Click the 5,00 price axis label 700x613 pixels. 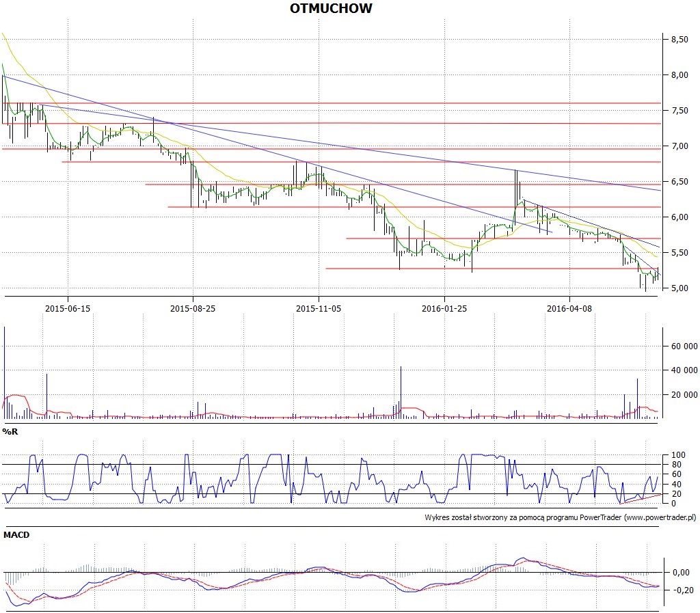click(x=679, y=288)
